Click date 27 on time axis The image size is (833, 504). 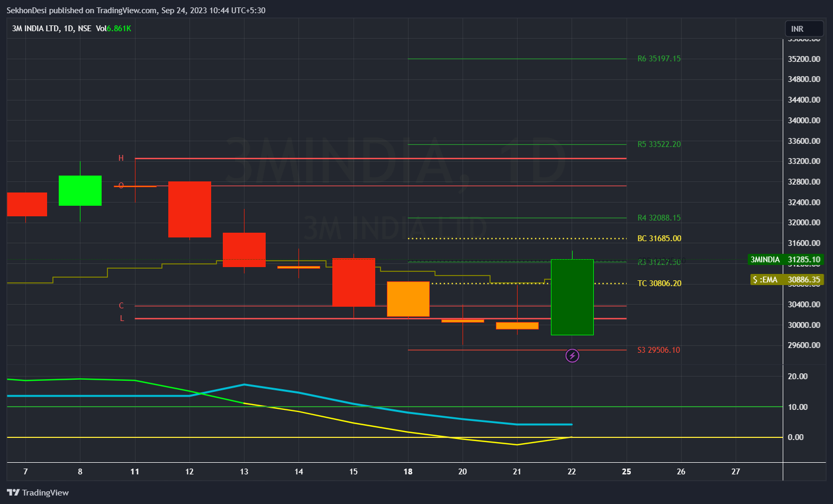[x=736, y=472]
